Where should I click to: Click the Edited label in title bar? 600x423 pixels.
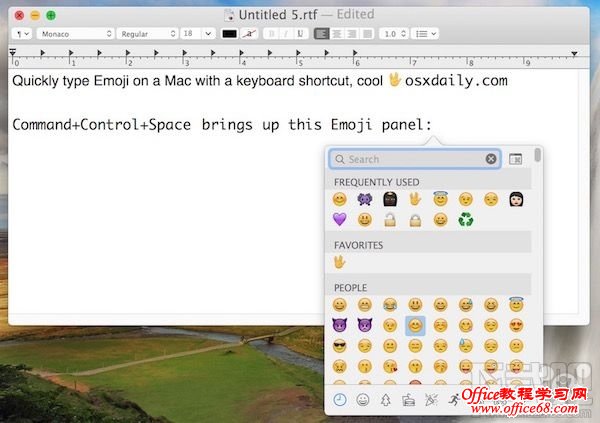(355, 15)
